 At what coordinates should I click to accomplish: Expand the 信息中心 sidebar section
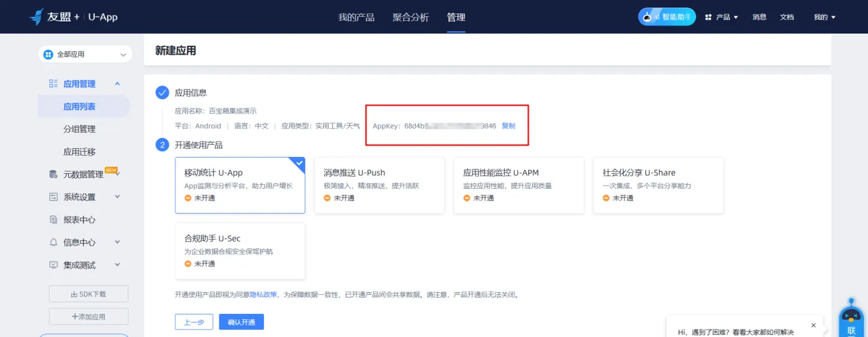[x=117, y=242]
